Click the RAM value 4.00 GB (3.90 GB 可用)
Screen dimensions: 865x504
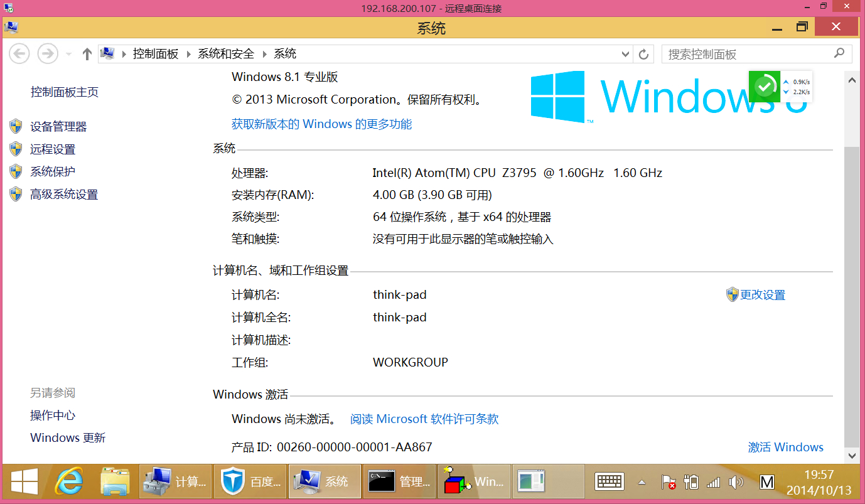coord(432,195)
